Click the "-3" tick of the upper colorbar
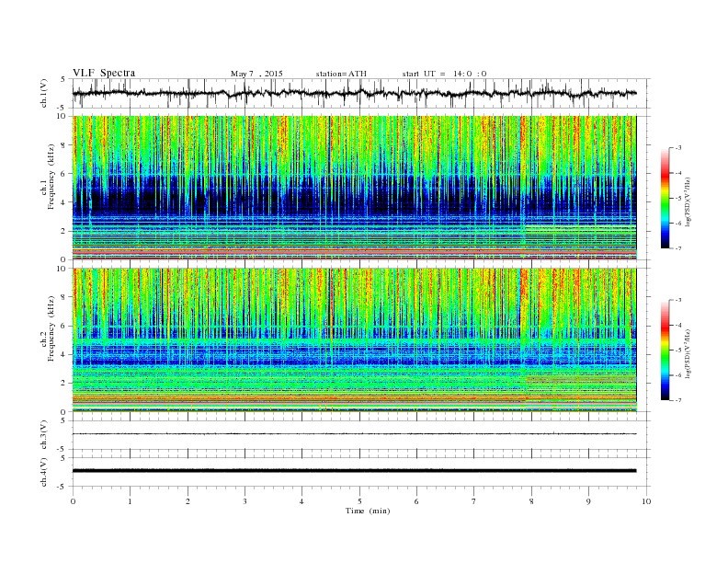This screenshot has height=563, width=728. [677, 148]
